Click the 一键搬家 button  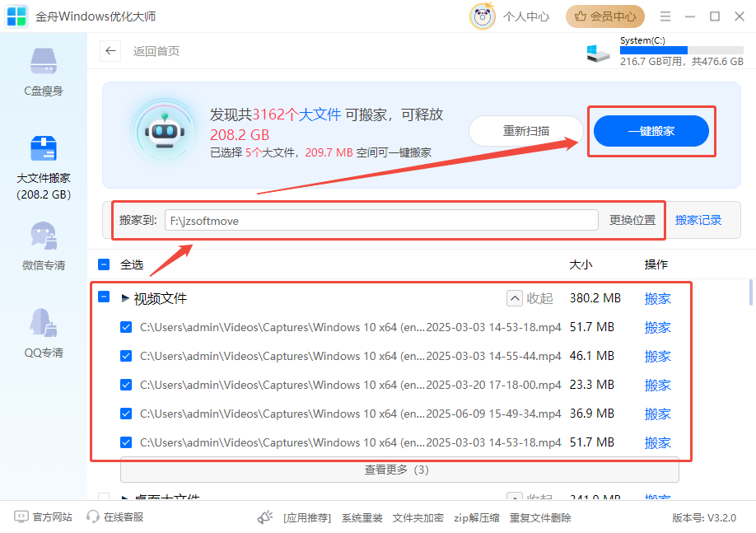click(x=651, y=131)
